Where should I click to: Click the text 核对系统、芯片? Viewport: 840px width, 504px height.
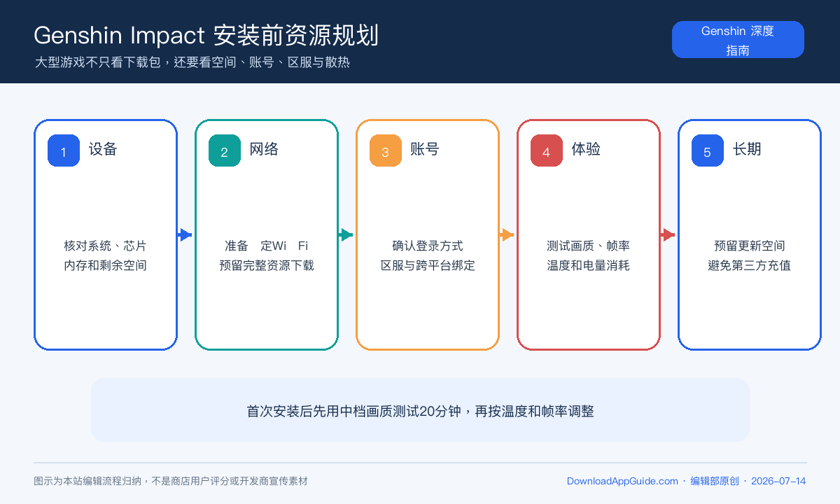click(x=106, y=246)
